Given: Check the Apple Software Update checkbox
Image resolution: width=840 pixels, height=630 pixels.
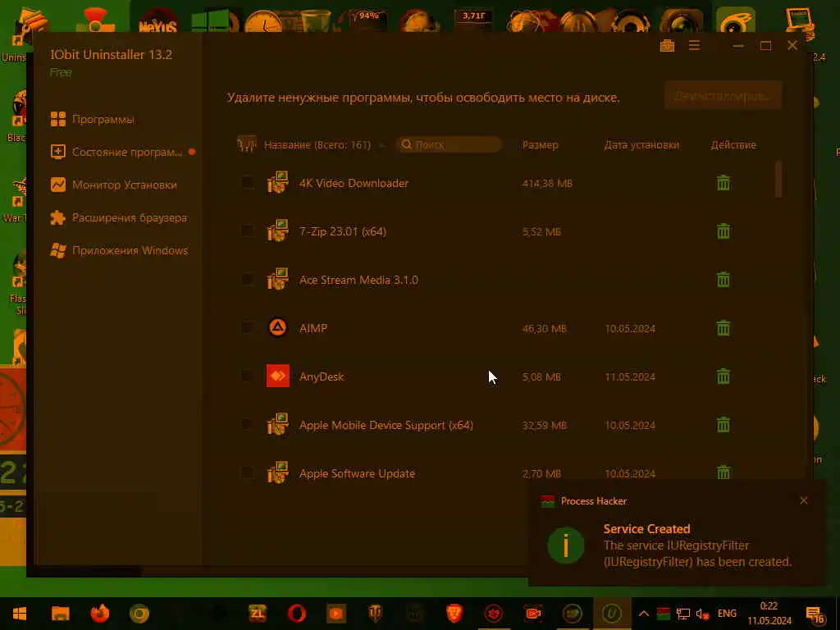Looking at the screenshot, I should click(x=247, y=473).
